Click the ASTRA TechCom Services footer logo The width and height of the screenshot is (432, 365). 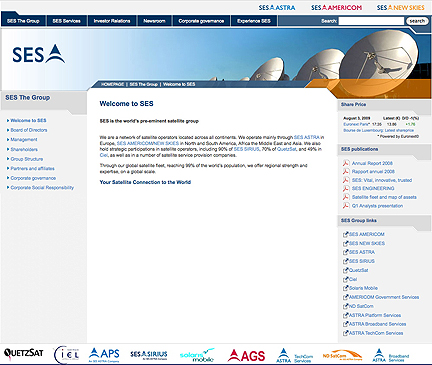(295, 356)
